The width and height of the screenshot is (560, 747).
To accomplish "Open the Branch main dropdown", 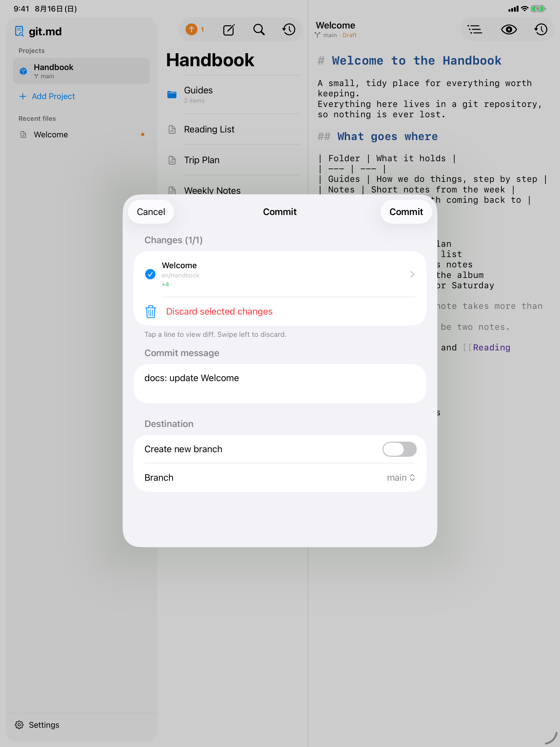I will click(x=401, y=477).
